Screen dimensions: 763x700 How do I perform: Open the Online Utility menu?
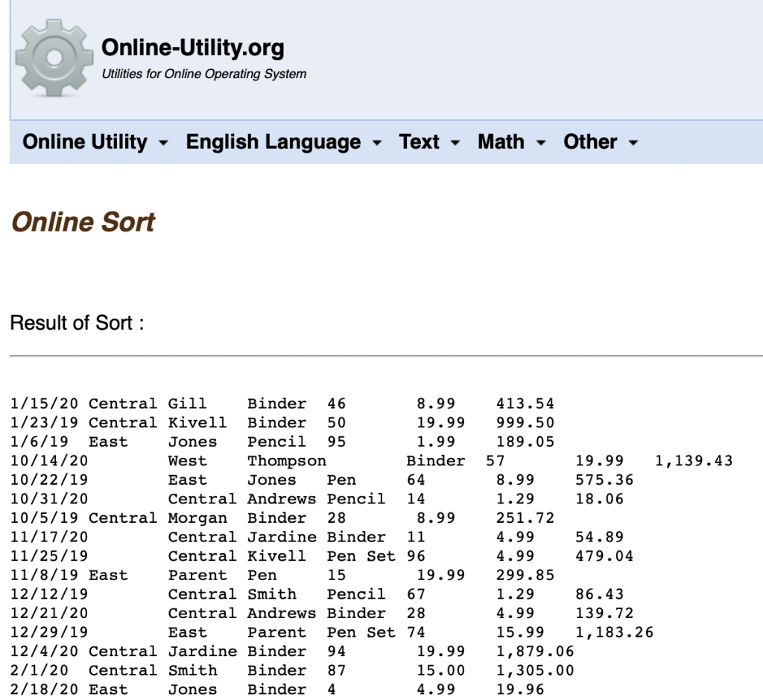click(84, 141)
